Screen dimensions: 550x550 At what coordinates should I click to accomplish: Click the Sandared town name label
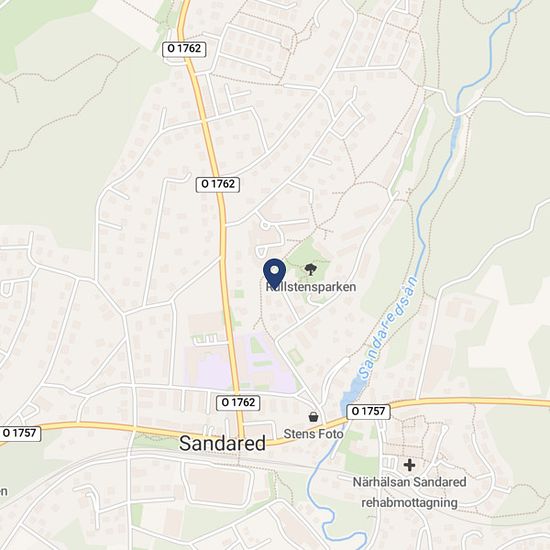click(222, 444)
